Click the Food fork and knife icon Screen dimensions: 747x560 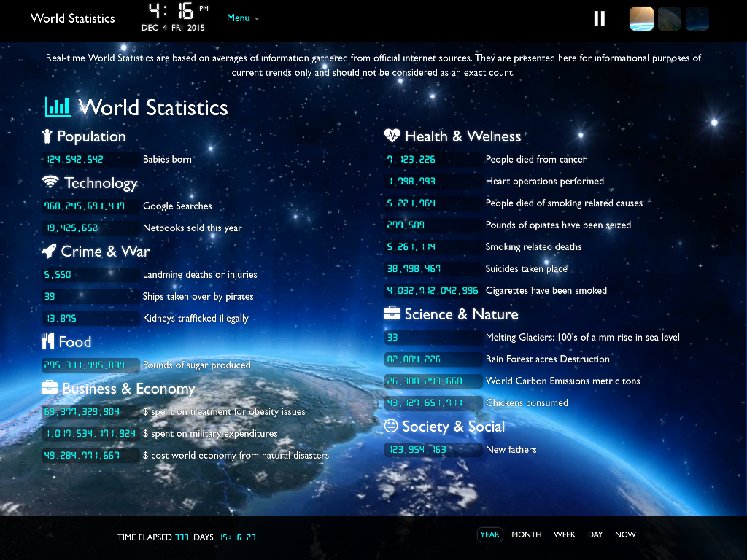(47, 341)
